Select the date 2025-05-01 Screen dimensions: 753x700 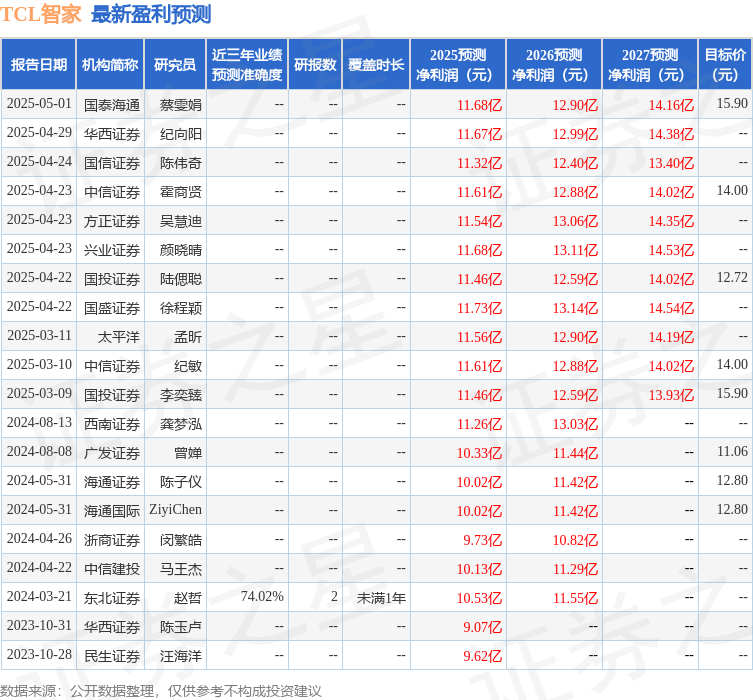tap(39, 104)
